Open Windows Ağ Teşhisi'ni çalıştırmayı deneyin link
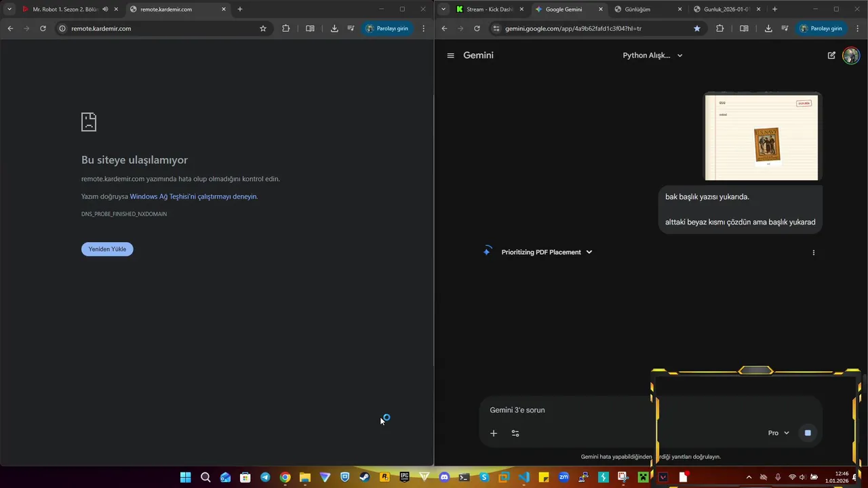 click(193, 197)
